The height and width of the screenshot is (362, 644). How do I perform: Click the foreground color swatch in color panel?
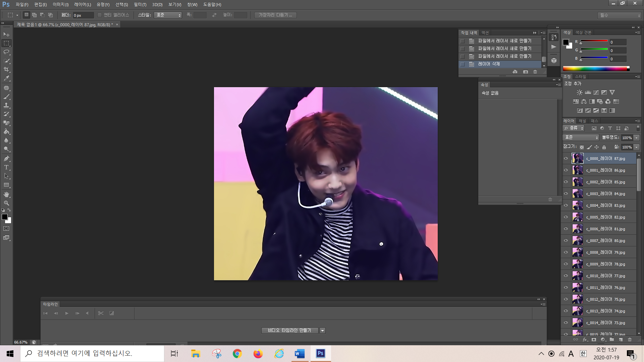[566, 42]
